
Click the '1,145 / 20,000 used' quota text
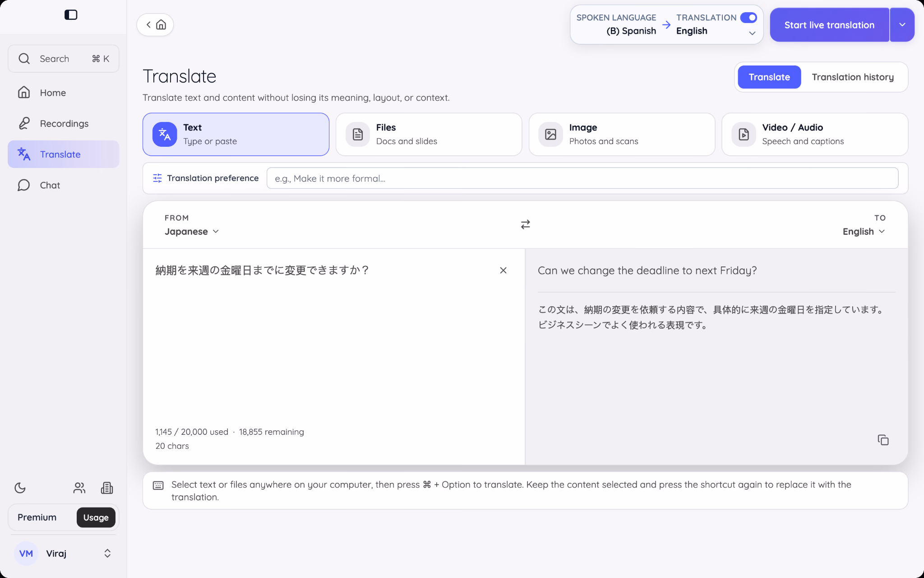pyautogui.click(x=192, y=432)
